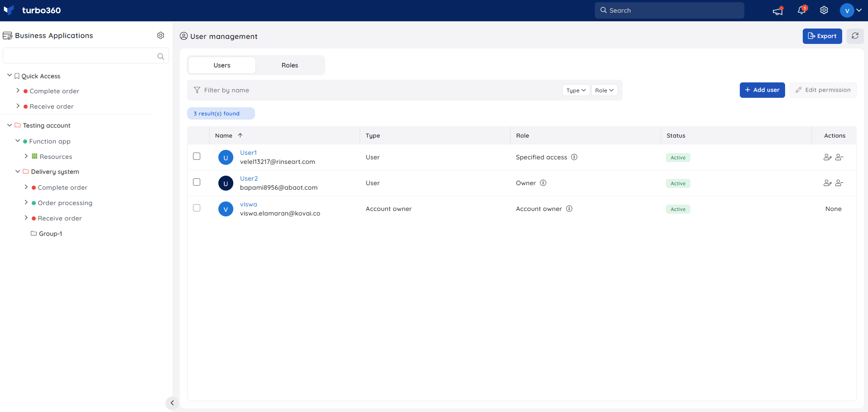The height and width of the screenshot is (412, 868).
Task: Click the '3 result(s) found' label
Action: [221, 114]
